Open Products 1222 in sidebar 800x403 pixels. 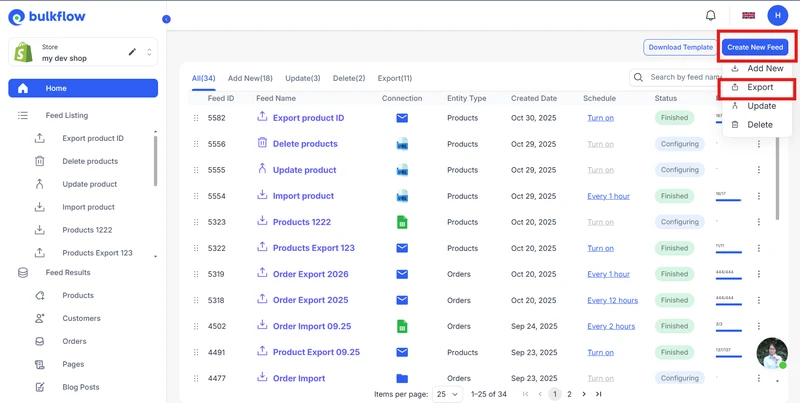tap(87, 230)
